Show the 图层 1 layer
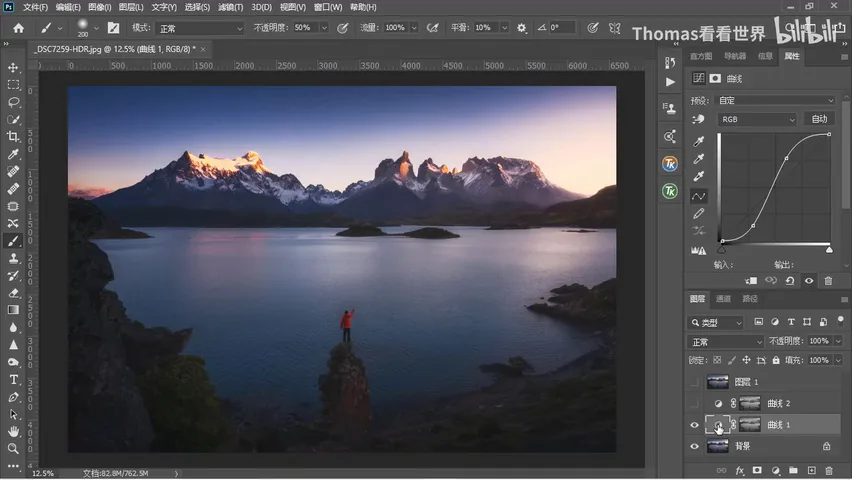The width and height of the screenshot is (852, 480). pyautogui.click(x=694, y=382)
